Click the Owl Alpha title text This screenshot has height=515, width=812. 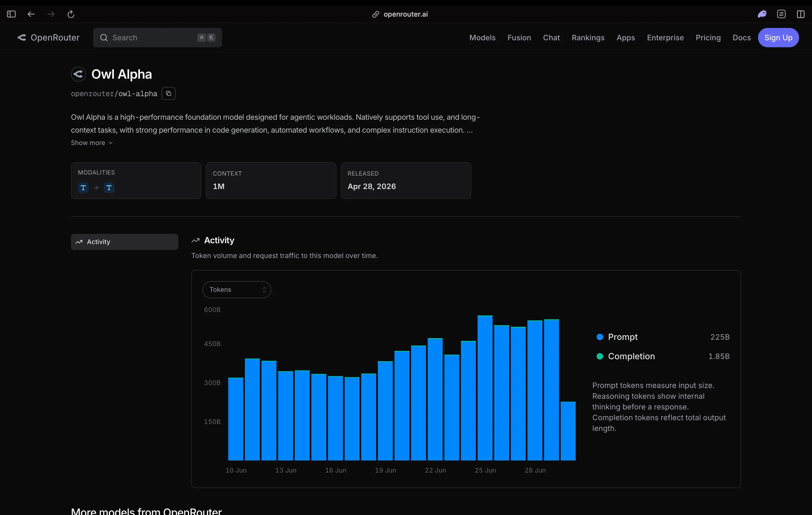[x=121, y=74]
